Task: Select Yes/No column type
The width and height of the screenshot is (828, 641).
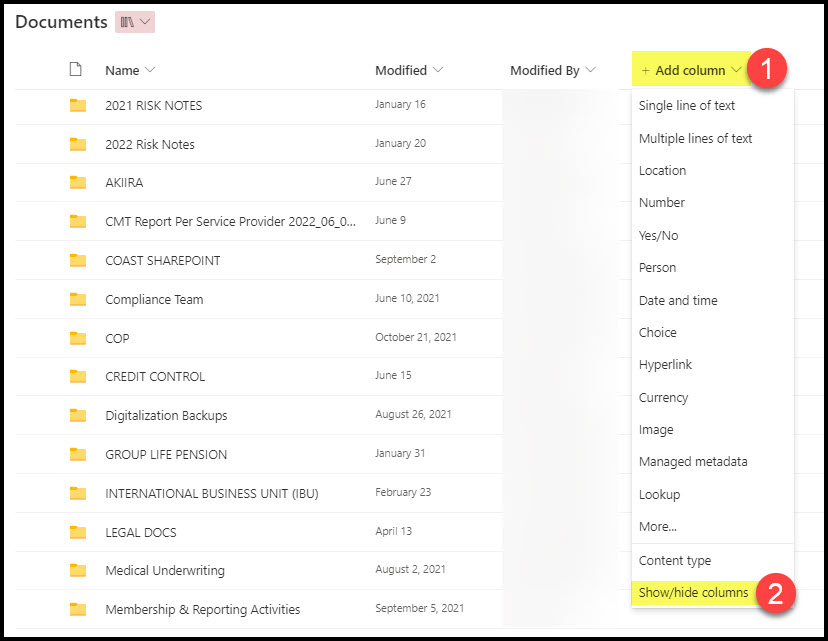Action: coord(658,235)
